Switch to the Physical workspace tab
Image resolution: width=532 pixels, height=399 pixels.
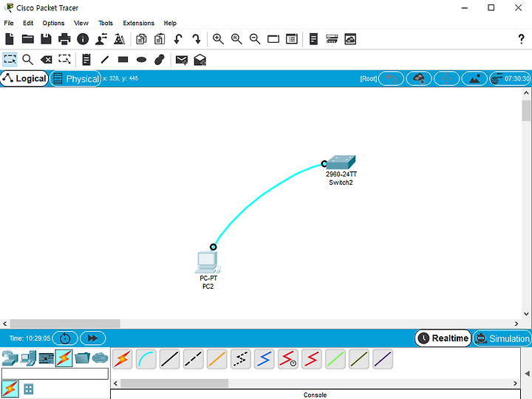coord(75,79)
